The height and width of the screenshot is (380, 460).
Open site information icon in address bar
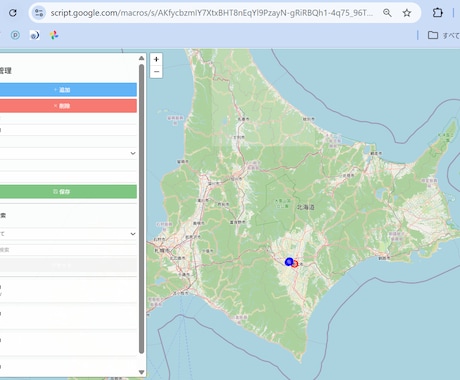tap(39, 13)
